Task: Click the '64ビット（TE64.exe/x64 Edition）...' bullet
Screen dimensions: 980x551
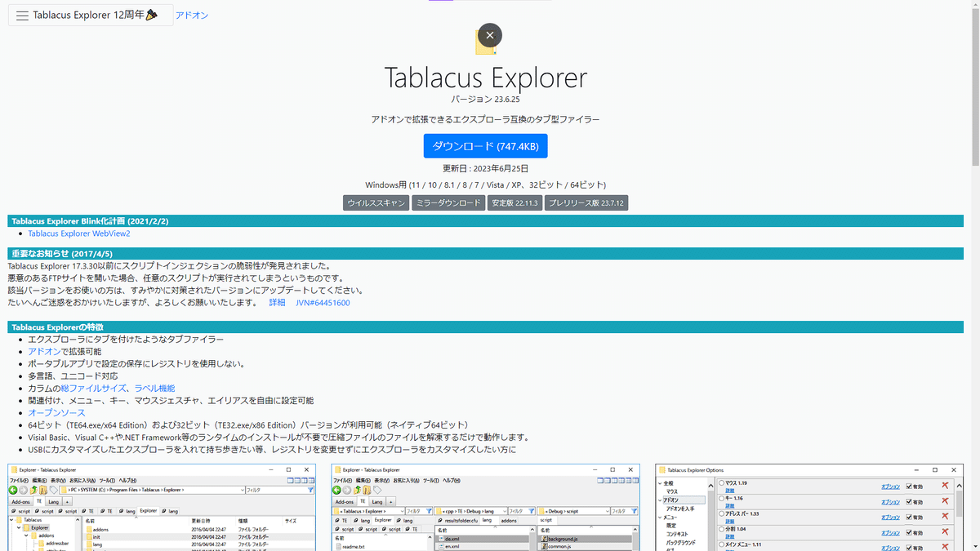Action: coord(249,425)
